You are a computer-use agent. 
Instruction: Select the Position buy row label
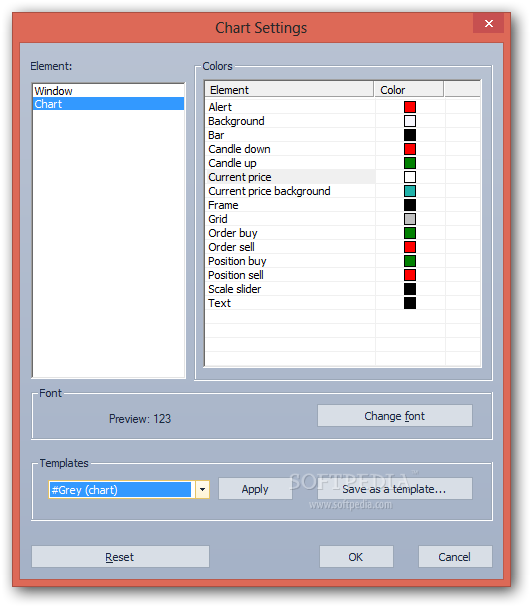pyautogui.click(x=237, y=261)
